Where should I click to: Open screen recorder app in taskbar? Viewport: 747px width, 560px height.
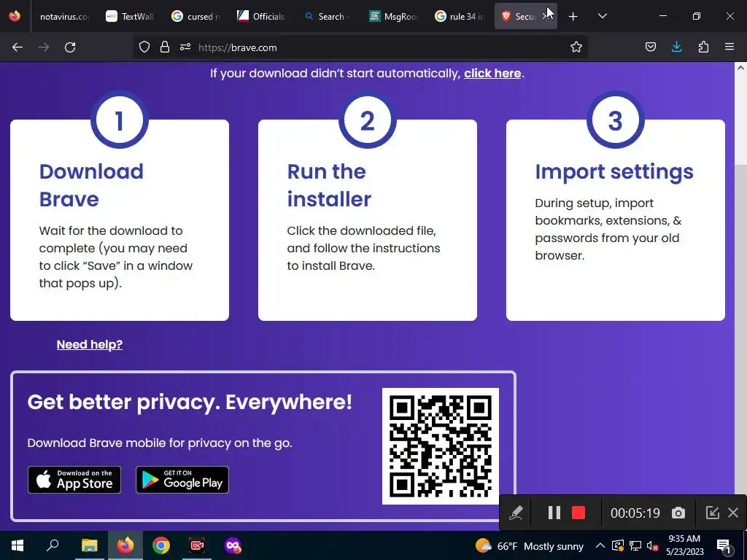[197, 545]
